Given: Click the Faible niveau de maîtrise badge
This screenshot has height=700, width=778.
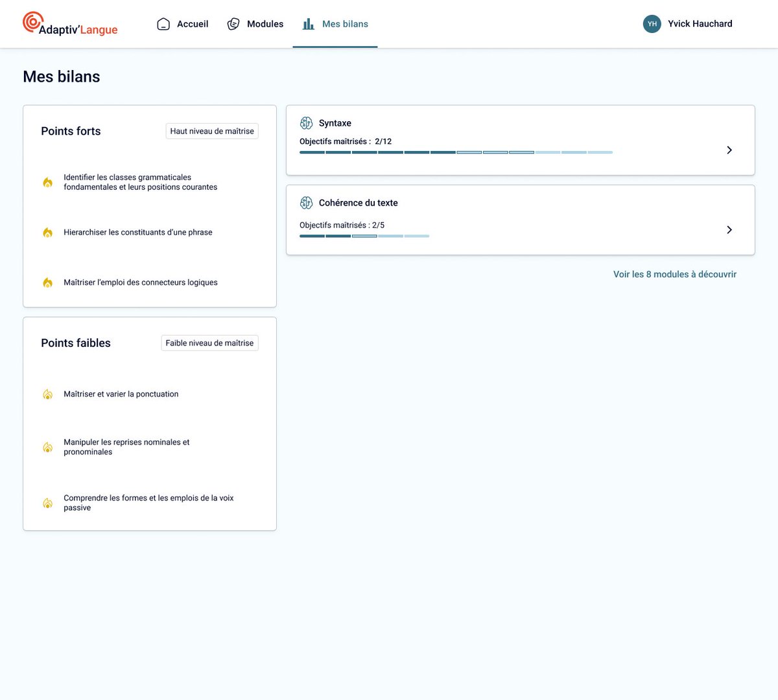Looking at the screenshot, I should (209, 343).
